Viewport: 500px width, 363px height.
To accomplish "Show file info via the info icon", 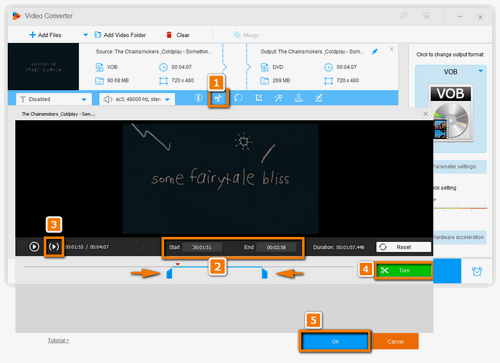I will (198, 98).
